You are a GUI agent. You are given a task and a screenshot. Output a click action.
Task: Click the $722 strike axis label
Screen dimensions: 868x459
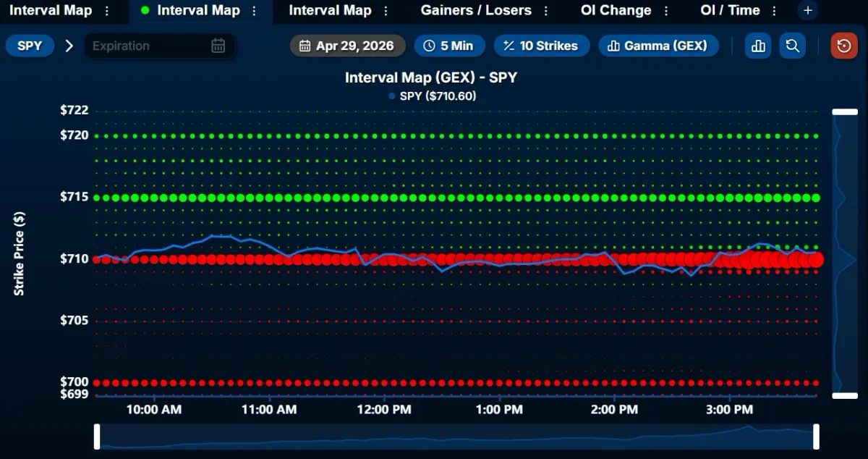click(75, 110)
